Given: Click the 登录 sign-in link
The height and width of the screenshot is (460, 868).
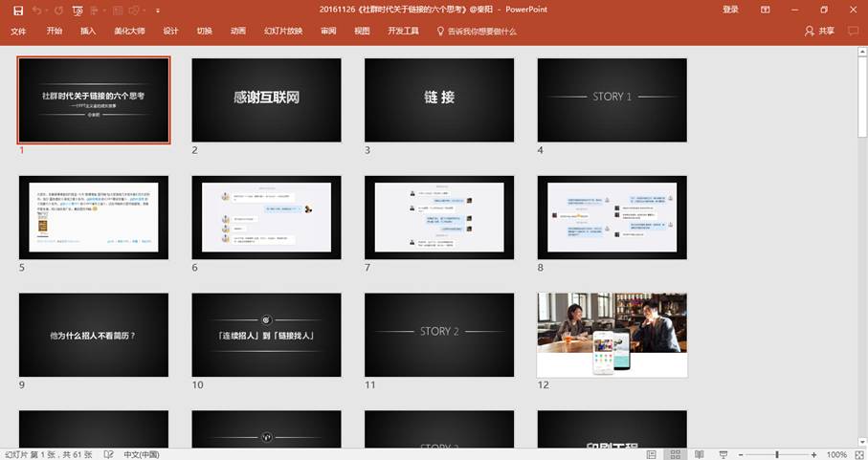Looking at the screenshot, I should pyautogui.click(x=730, y=10).
